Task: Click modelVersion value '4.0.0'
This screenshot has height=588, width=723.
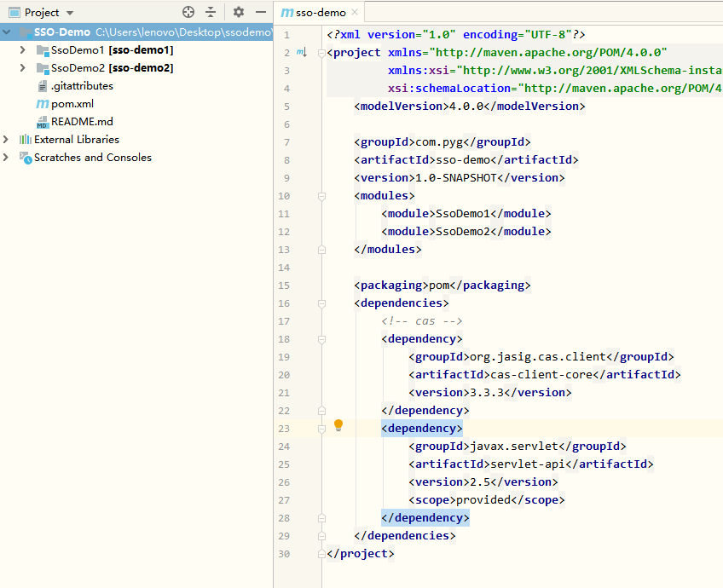Action: pos(466,107)
